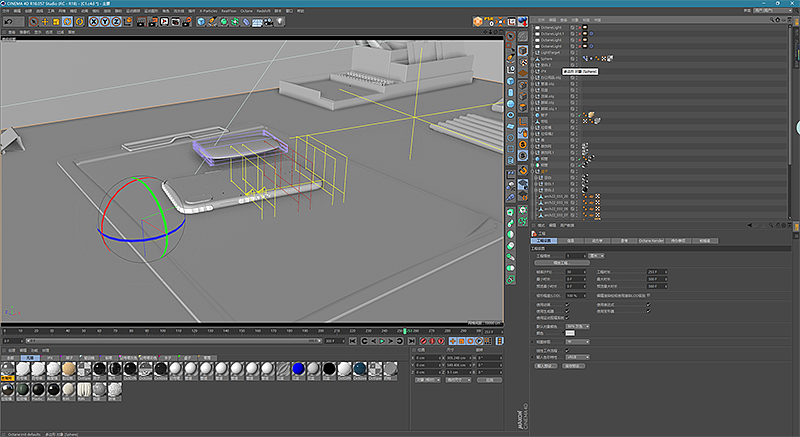Toggle the 使用表达式 checkbox
The width and height of the screenshot is (800, 437).
pos(648,305)
